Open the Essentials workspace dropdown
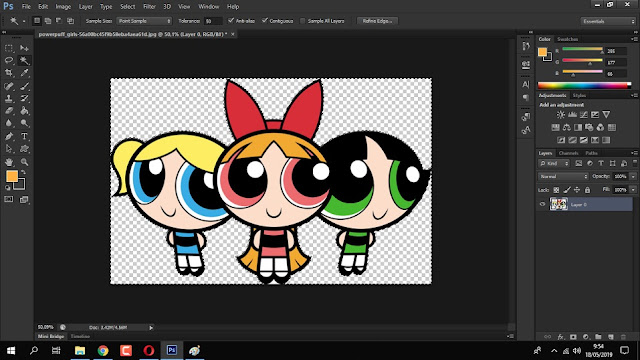 click(x=608, y=21)
